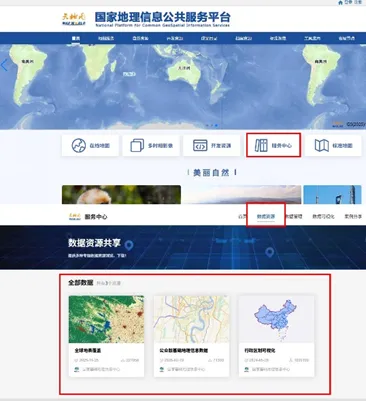Click the 开发资源 button label
Viewport: 366px width, 401px height.
(x=221, y=146)
